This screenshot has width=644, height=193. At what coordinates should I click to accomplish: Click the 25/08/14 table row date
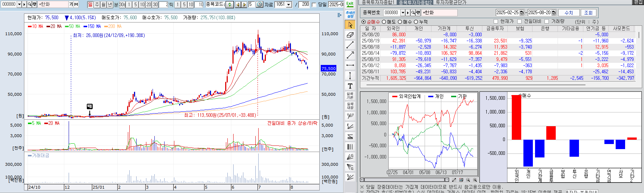pyautogui.click(x=370, y=53)
